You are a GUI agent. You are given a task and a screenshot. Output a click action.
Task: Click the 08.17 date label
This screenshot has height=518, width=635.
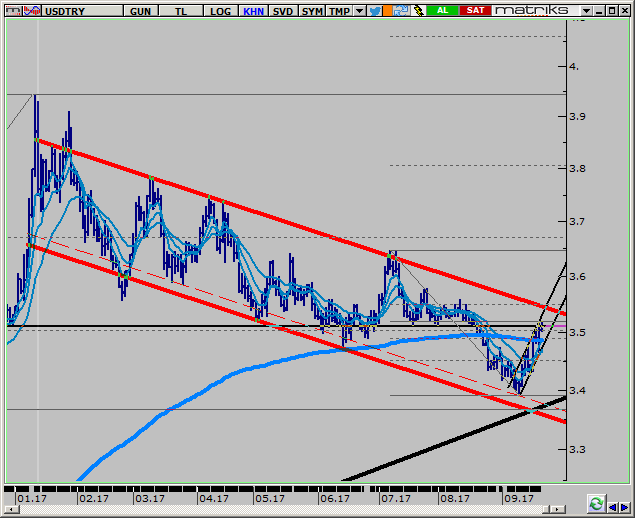(455, 499)
